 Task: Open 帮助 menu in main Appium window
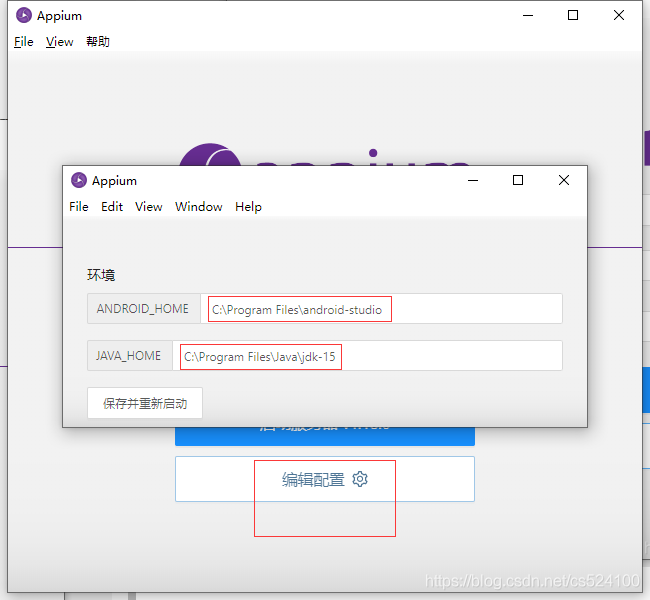coord(98,42)
